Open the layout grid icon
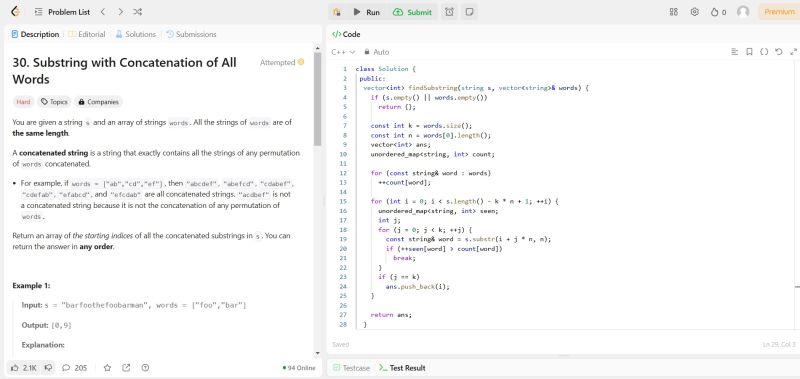 tap(673, 12)
